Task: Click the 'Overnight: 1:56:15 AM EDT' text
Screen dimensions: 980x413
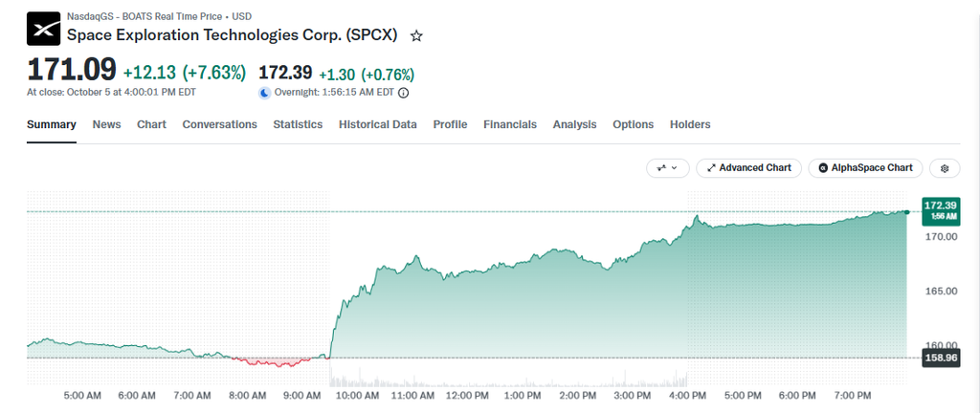Action: pyautogui.click(x=334, y=93)
